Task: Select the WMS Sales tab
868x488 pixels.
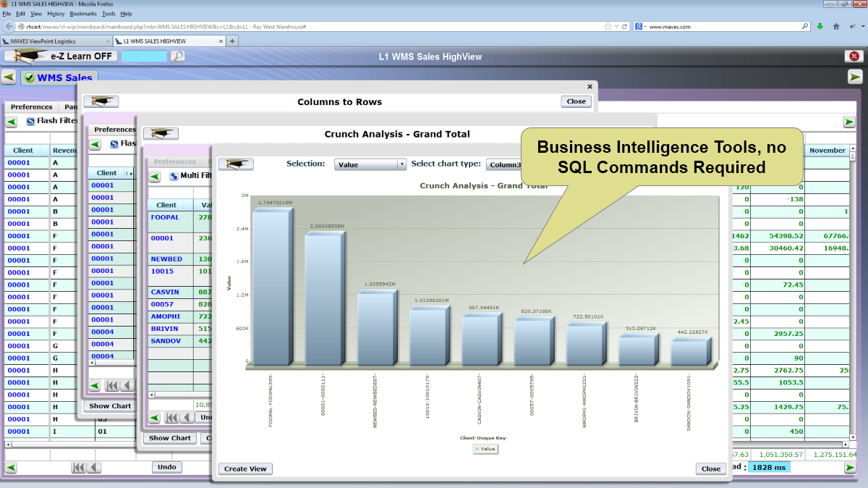Action: coord(59,77)
